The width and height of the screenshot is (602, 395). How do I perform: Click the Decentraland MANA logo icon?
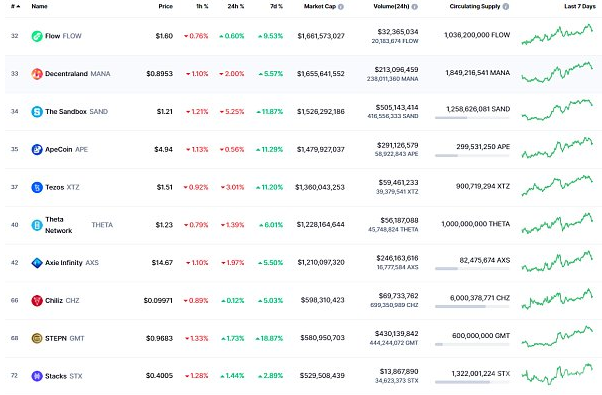click(x=37, y=74)
